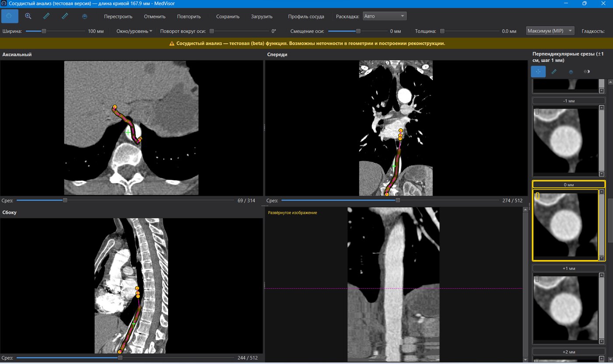Screen dimensions: 613x364
Task: Click the MedVisor app icon in the title bar
Action: tap(4, 3)
